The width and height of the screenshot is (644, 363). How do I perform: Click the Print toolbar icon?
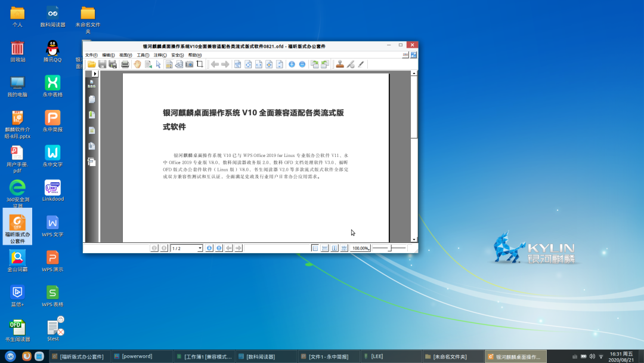pyautogui.click(x=125, y=64)
